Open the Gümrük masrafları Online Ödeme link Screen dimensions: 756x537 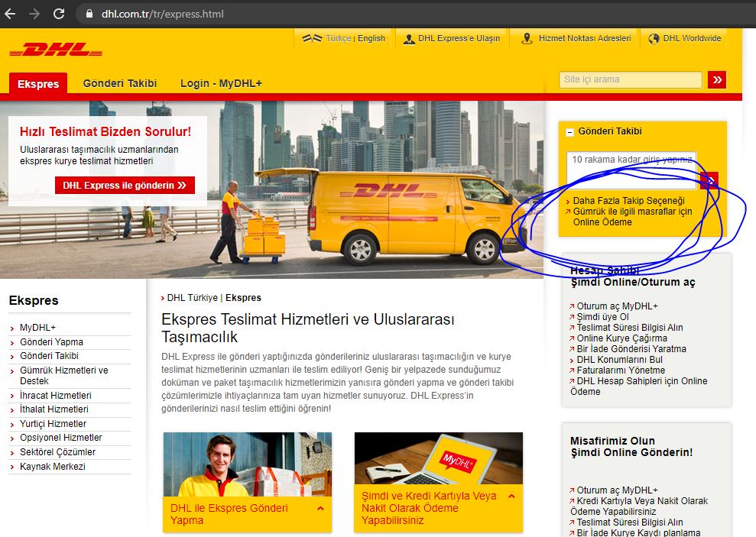(x=633, y=217)
